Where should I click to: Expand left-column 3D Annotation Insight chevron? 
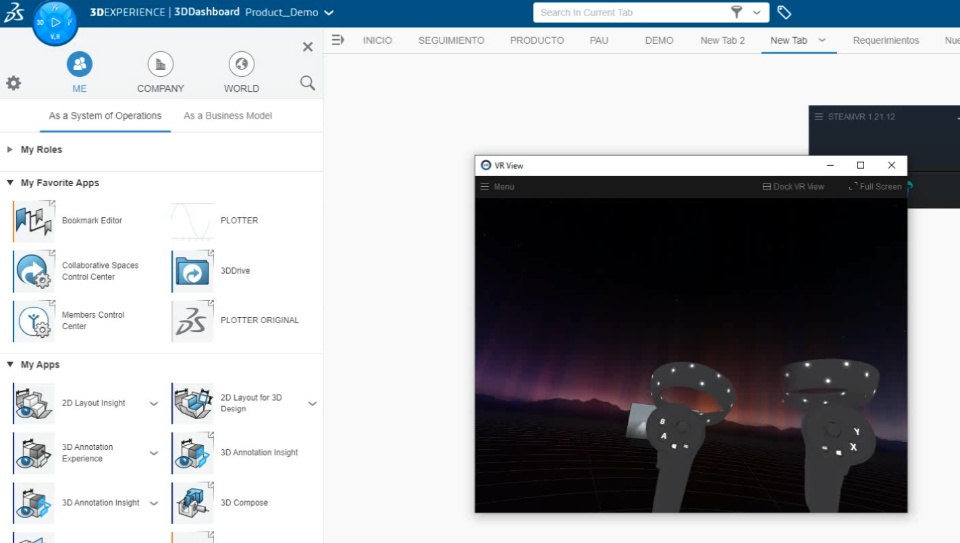click(154, 503)
